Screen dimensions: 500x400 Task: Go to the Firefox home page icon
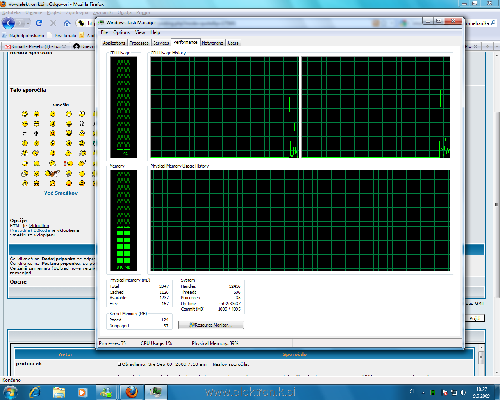click(67, 23)
